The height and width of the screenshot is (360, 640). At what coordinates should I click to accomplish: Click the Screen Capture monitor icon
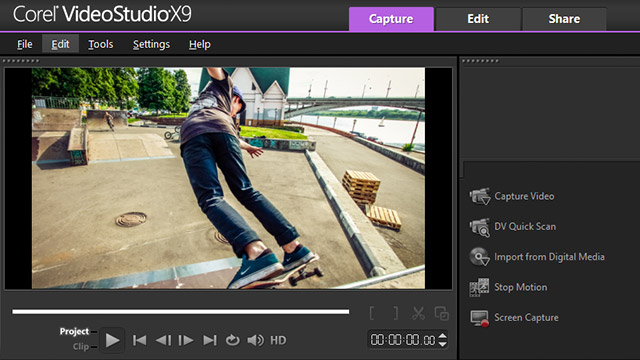479,318
